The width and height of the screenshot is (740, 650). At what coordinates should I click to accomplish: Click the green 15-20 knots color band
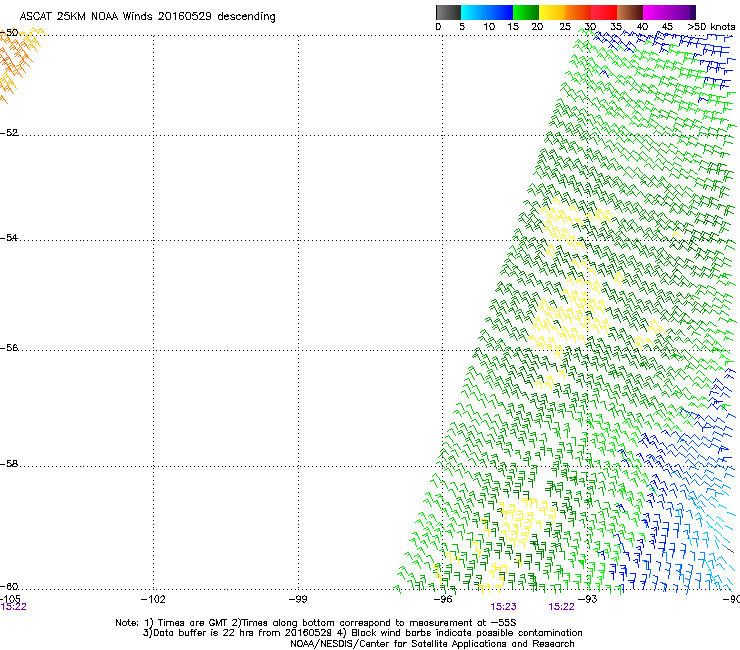coord(526,12)
